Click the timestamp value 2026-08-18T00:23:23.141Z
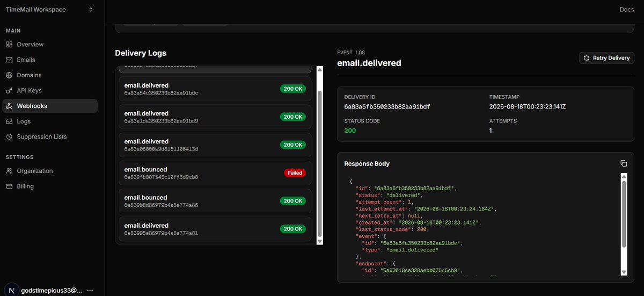 point(528,106)
